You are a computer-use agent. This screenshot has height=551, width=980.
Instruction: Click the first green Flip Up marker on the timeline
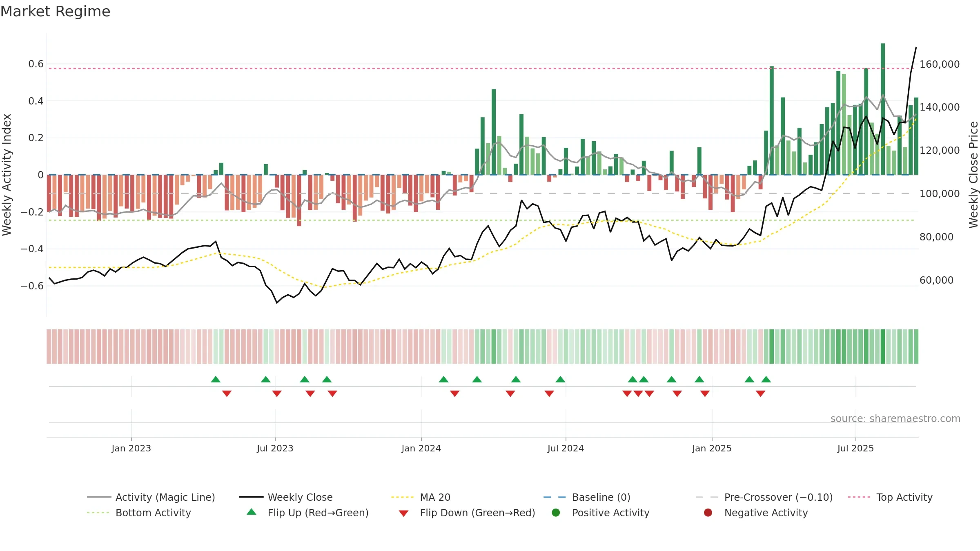click(x=216, y=380)
